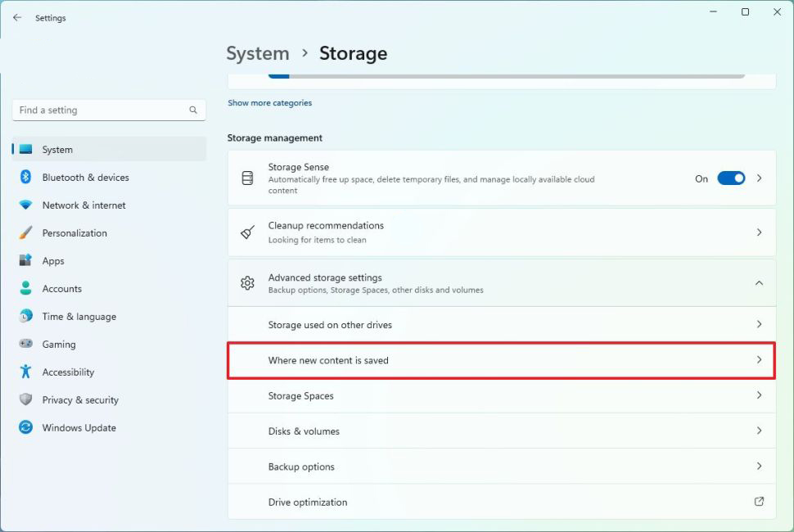Click the back arrow in Settings header
Viewport: 794px width, 532px height.
pos(17,17)
